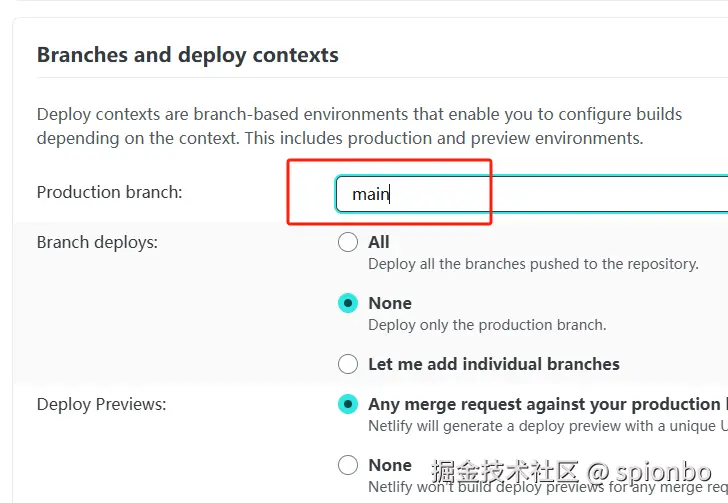Viewport: 728px width, 503px height.
Task: Click the 'Production branch:' field label
Action: pyautogui.click(x=110, y=192)
